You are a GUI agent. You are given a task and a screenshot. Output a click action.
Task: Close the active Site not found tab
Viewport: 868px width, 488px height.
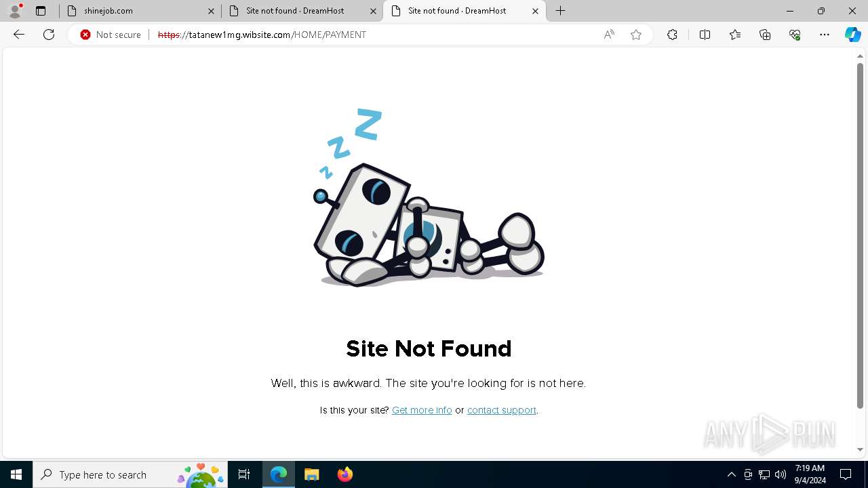[x=535, y=11]
